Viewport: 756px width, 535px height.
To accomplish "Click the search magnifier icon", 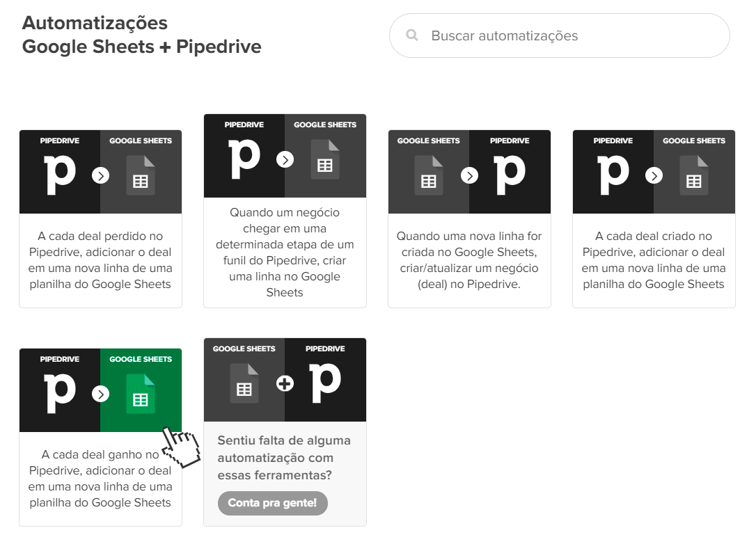I will click(411, 35).
